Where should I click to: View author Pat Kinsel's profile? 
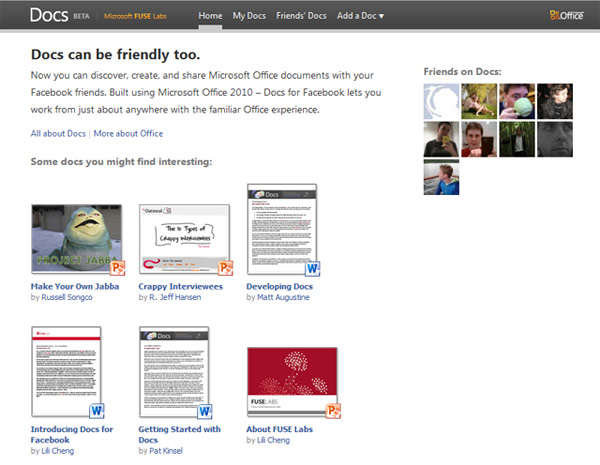tap(166, 451)
